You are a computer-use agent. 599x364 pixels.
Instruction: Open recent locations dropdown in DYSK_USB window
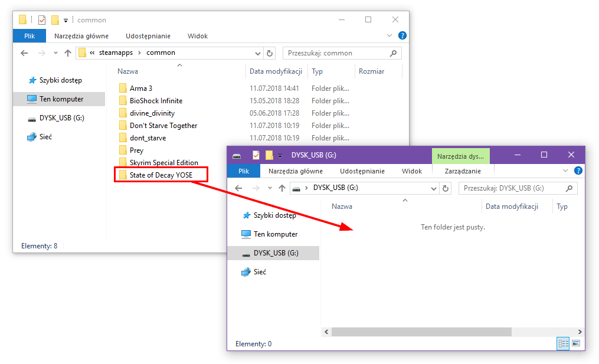point(270,189)
